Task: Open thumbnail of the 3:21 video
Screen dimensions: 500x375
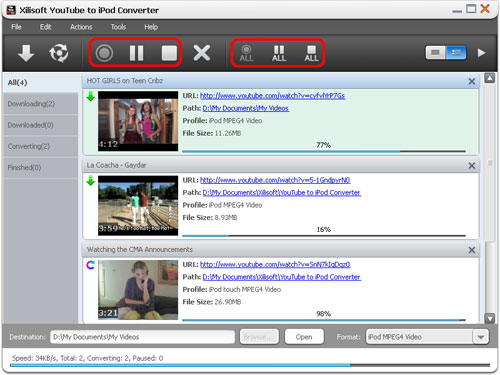Action: (138, 290)
